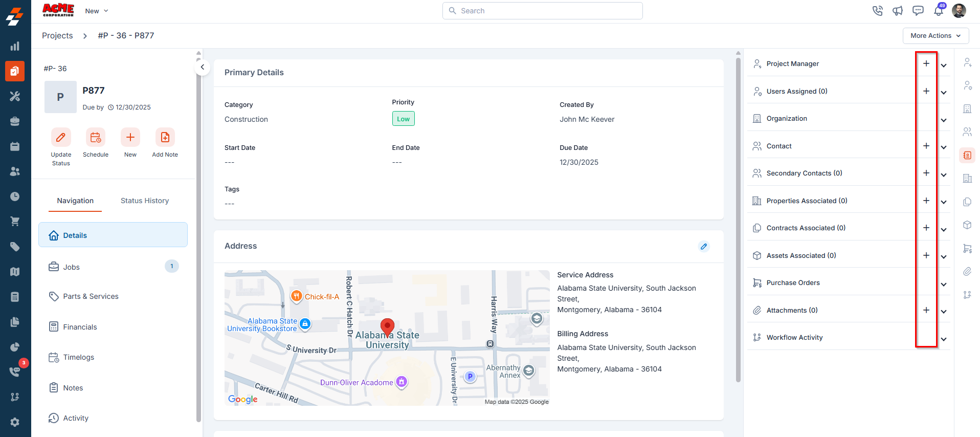Switch to the Status History tab
The height and width of the screenshot is (437, 980).
[x=145, y=201]
